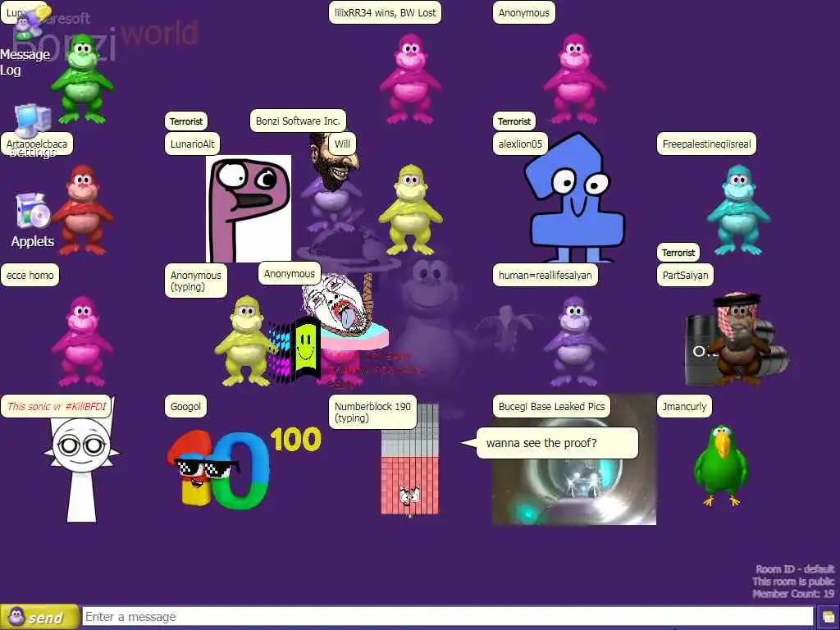
Task: Click the 'Bucegi Base Leaked Pics' name tag
Action: 551,406
